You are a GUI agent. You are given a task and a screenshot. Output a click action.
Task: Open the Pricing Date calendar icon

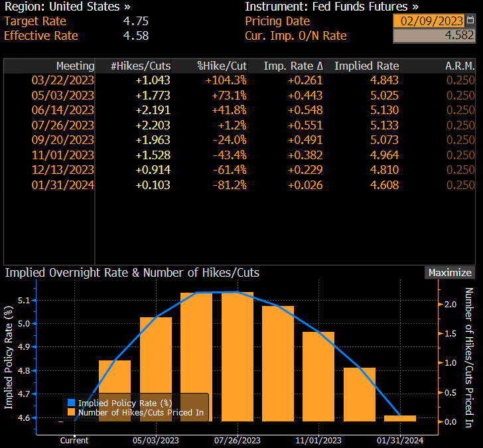click(470, 21)
